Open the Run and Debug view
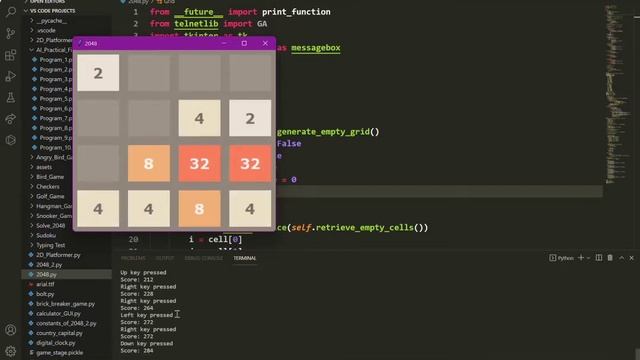Viewport: 640px width, 360px height. coord(11,76)
